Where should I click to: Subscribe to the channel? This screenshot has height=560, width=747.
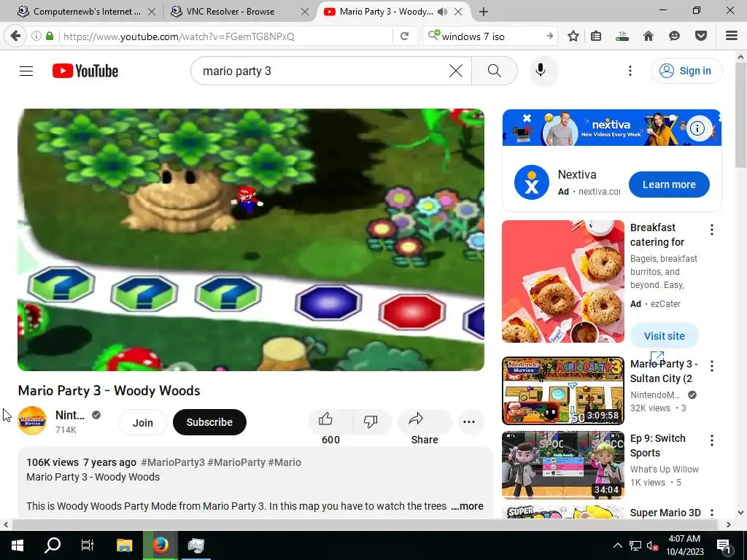click(209, 422)
